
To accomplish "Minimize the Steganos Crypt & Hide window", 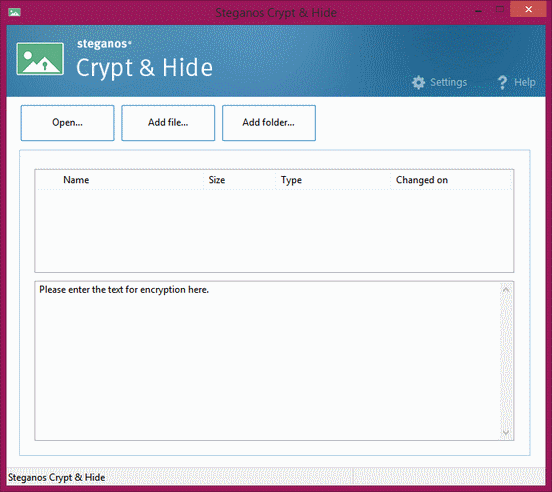I will [478, 10].
